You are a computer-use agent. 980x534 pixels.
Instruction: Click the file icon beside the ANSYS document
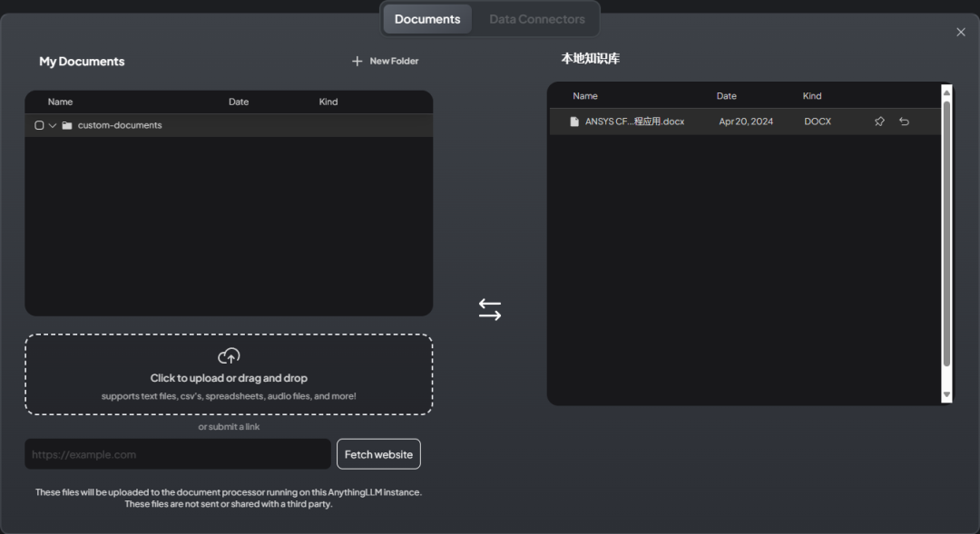574,121
